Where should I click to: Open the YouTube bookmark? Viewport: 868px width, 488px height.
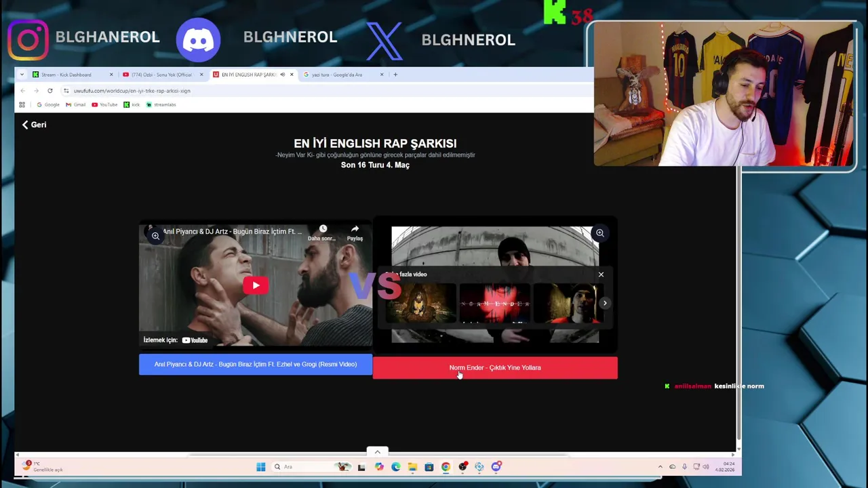pos(104,104)
